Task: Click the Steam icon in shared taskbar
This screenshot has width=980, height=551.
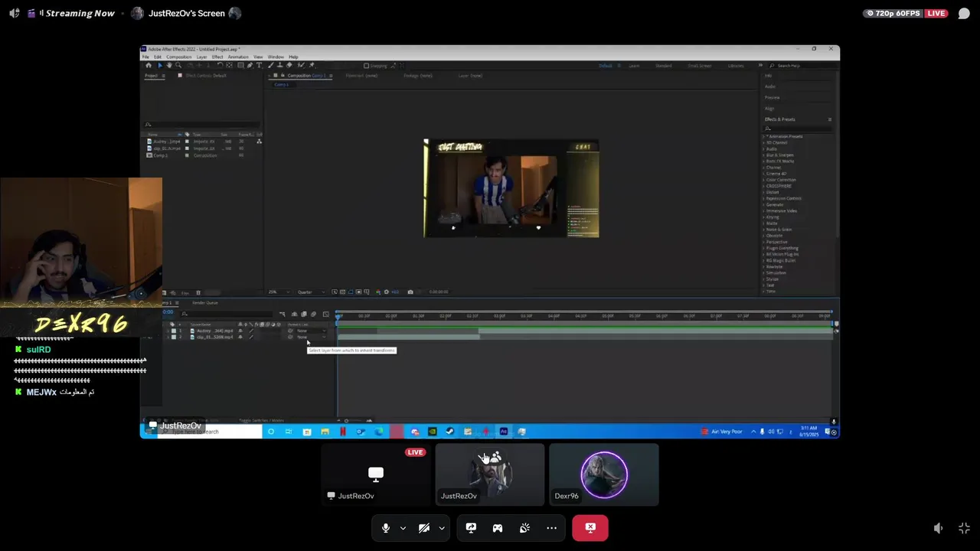Action: point(449,432)
